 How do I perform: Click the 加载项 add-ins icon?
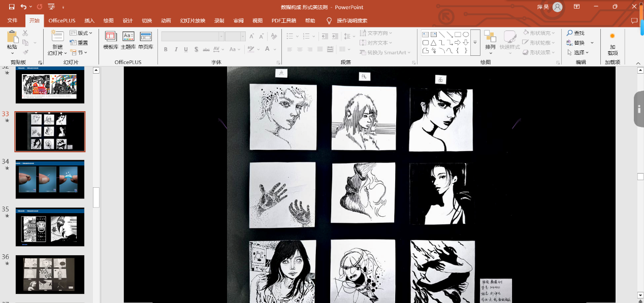613,43
